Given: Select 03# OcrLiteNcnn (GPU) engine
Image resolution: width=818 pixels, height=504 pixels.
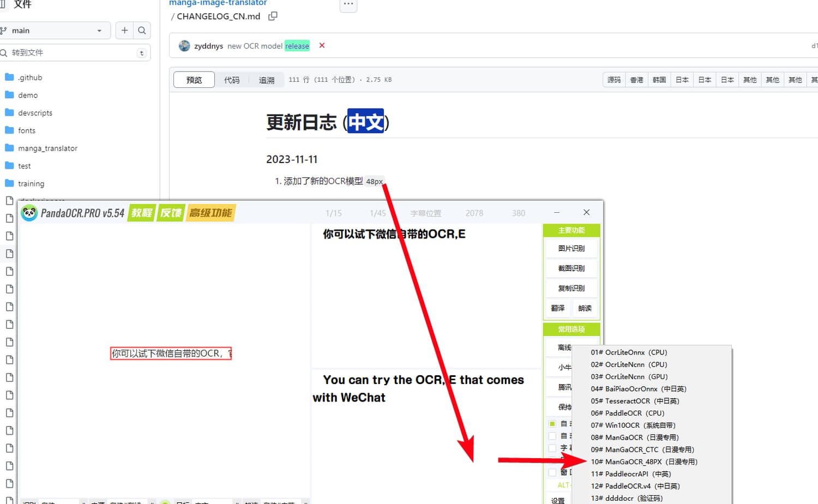Looking at the screenshot, I should point(629,376).
